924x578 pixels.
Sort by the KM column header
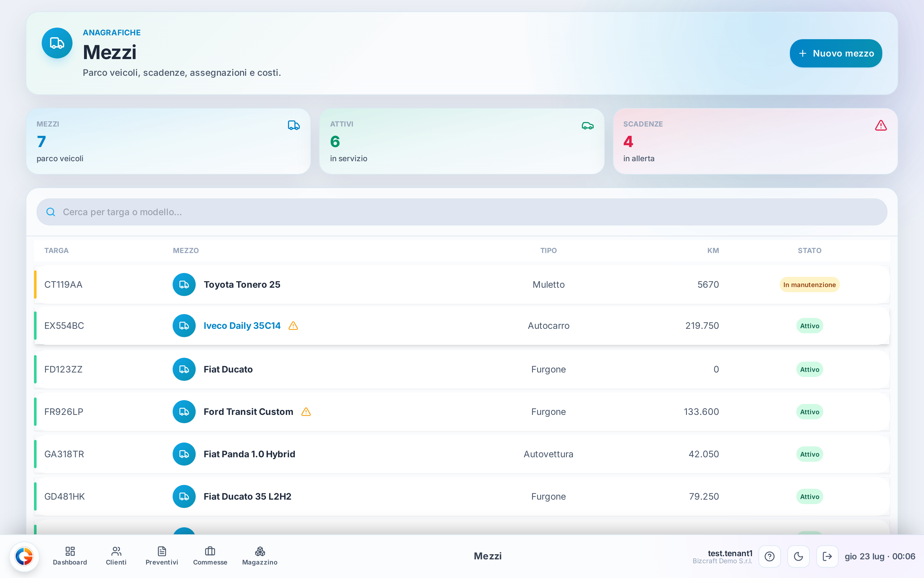point(713,250)
